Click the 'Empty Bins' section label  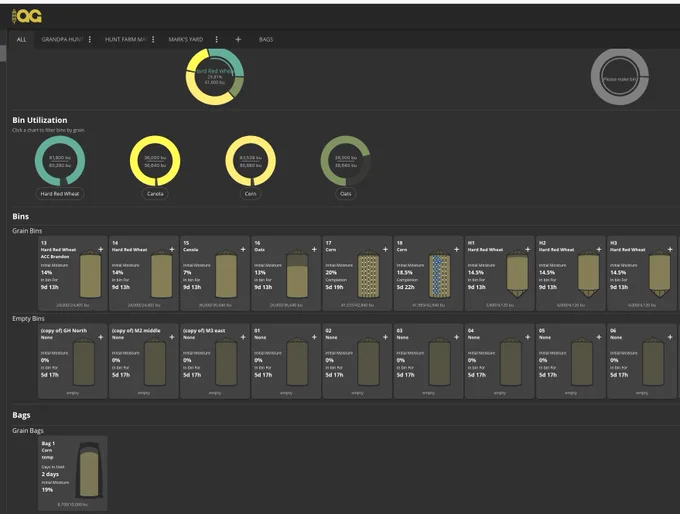point(28,318)
